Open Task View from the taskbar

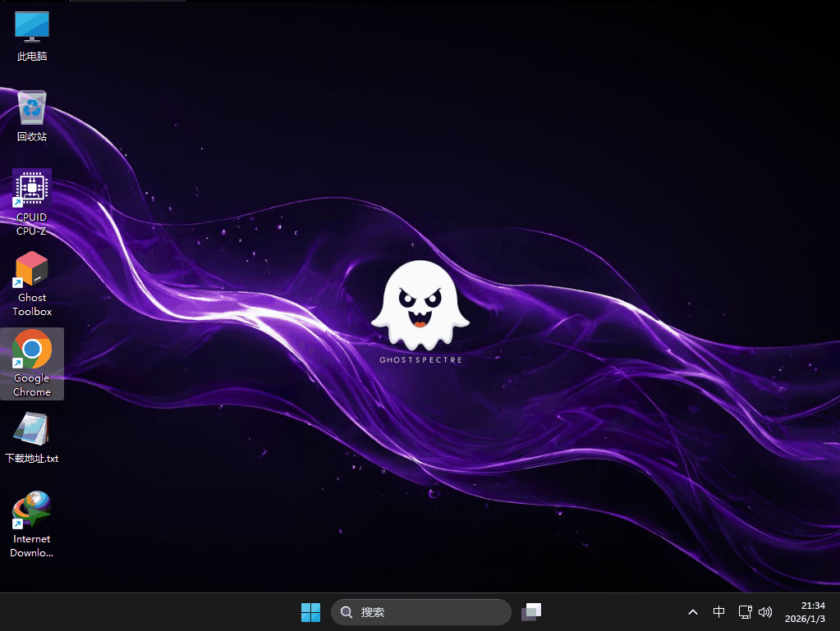[531, 612]
